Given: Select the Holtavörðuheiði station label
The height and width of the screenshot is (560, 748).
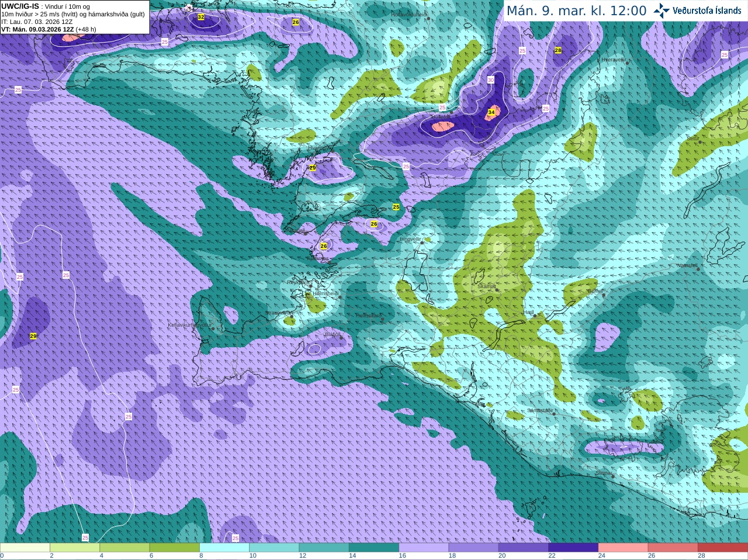Looking at the screenshot, I should point(410,14).
